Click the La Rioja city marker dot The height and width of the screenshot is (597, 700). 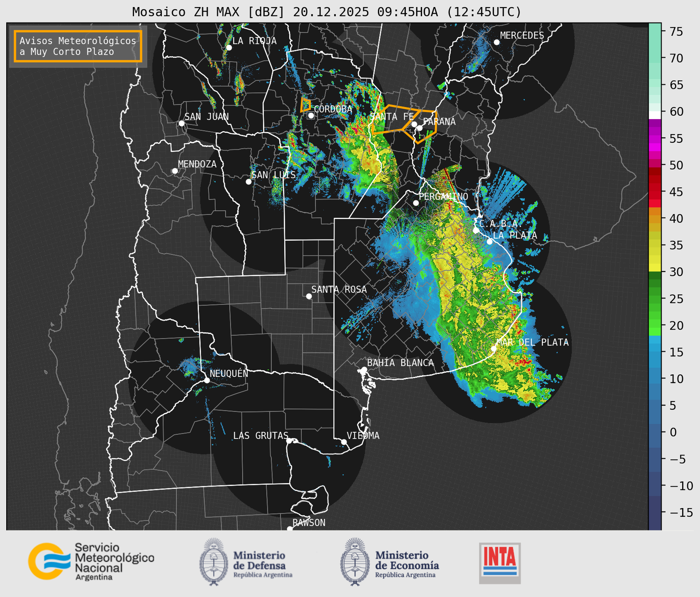pyautogui.click(x=229, y=48)
